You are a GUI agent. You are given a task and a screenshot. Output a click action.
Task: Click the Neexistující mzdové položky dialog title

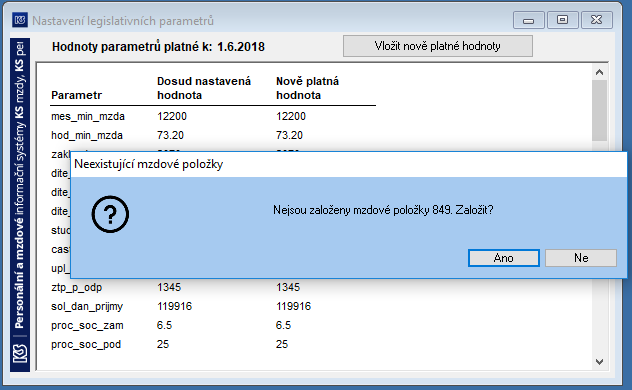pos(149,164)
